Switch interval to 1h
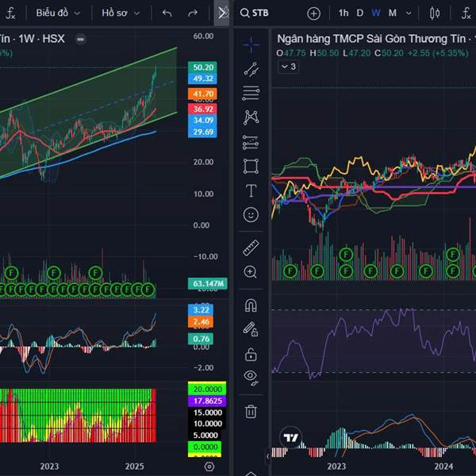 point(344,13)
